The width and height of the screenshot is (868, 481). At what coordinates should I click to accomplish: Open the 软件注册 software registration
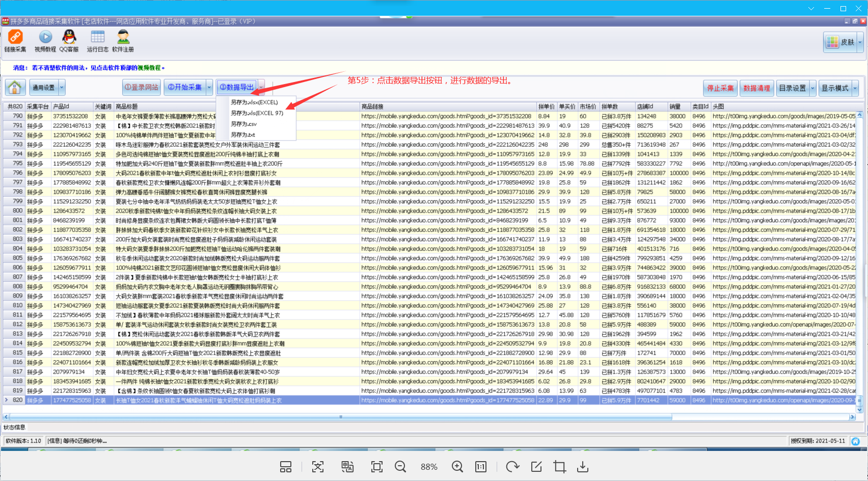123,41
